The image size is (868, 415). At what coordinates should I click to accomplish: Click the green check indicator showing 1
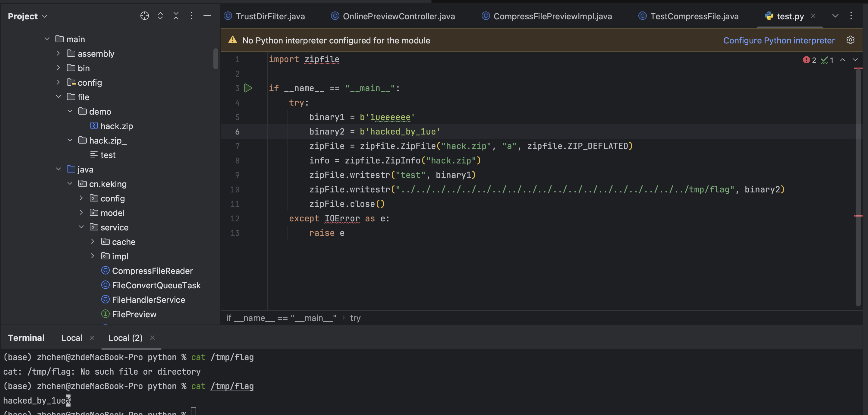(x=827, y=60)
